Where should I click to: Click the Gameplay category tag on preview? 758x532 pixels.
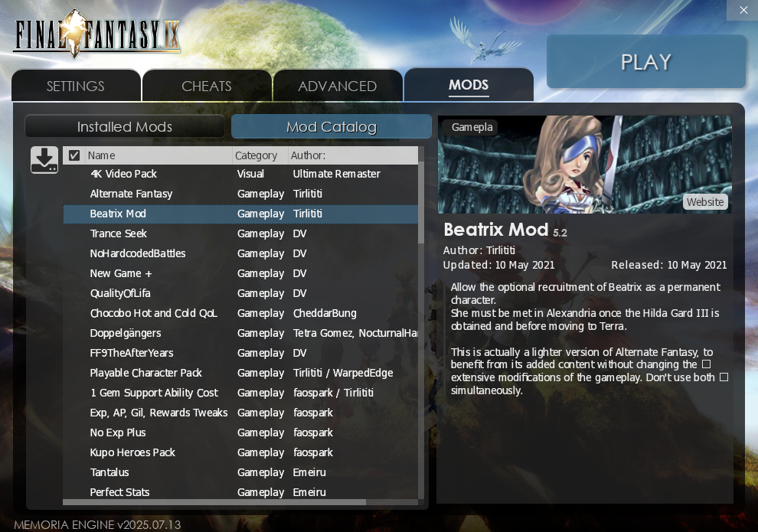pyautogui.click(x=472, y=127)
